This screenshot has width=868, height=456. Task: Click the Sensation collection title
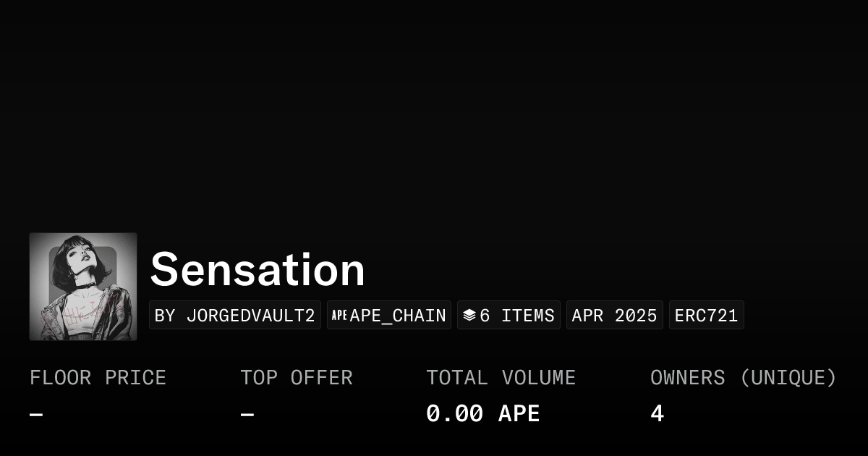click(258, 269)
